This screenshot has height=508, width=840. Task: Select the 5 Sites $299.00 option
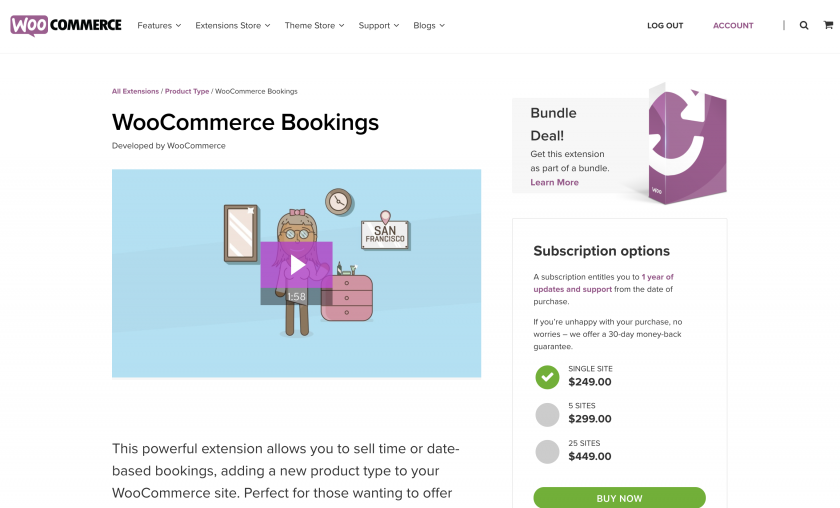click(x=547, y=415)
